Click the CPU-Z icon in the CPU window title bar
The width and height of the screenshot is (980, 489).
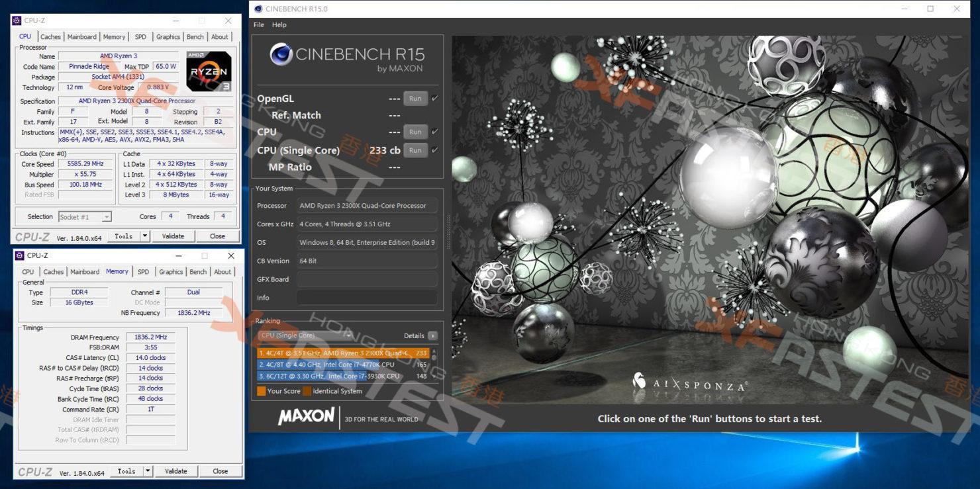pos(17,21)
